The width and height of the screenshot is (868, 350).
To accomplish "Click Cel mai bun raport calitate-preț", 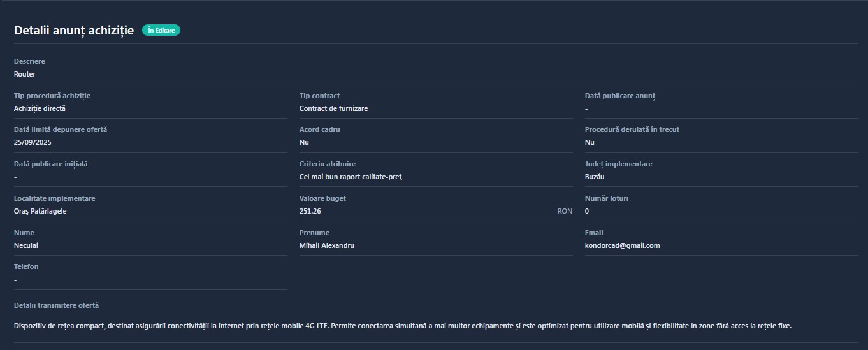I will [351, 177].
